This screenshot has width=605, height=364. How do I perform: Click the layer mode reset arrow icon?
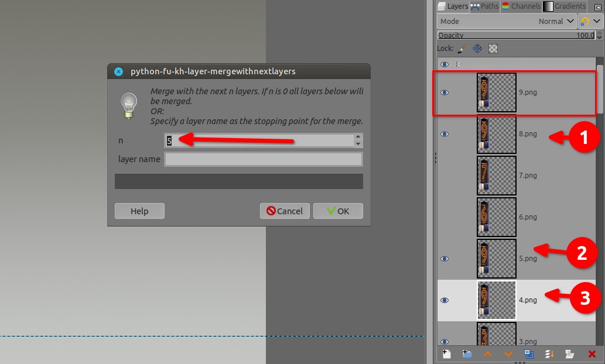[x=585, y=21]
